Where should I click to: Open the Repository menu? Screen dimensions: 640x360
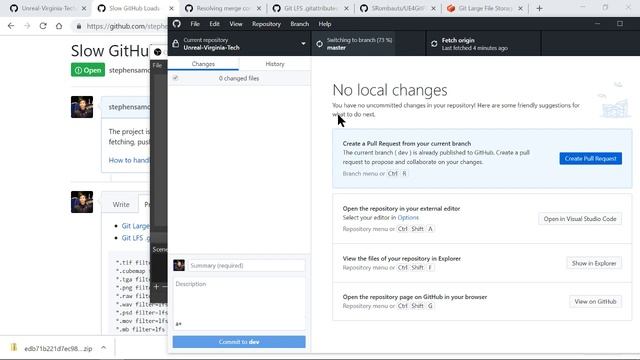tap(266, 24)
